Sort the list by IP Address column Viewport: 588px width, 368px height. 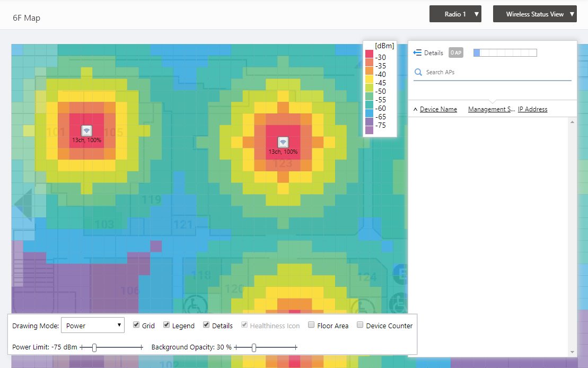[532, 109]
